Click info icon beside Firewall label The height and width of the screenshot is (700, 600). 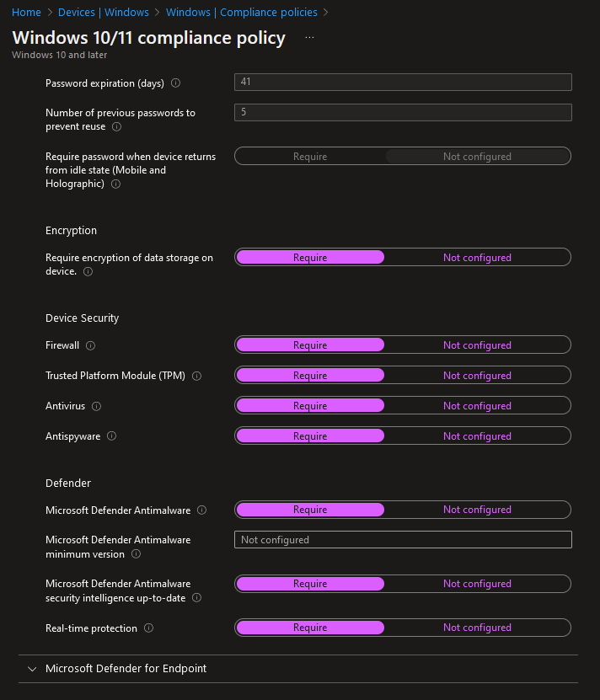91,345
